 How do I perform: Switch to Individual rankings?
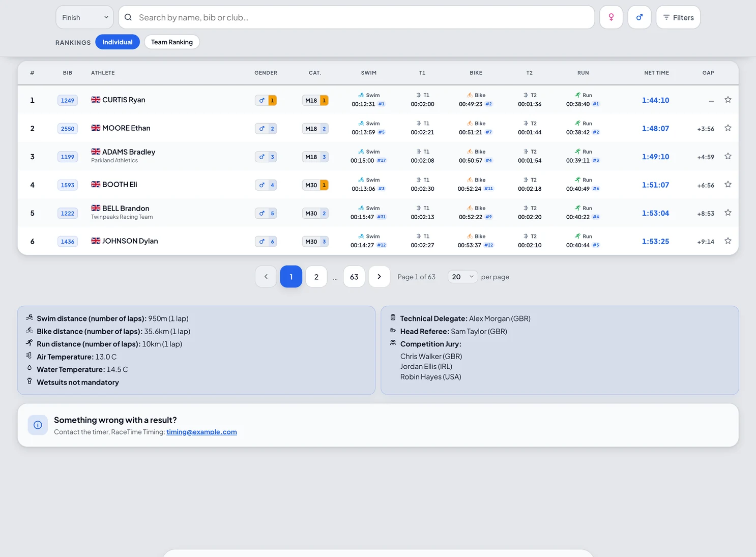118,42
